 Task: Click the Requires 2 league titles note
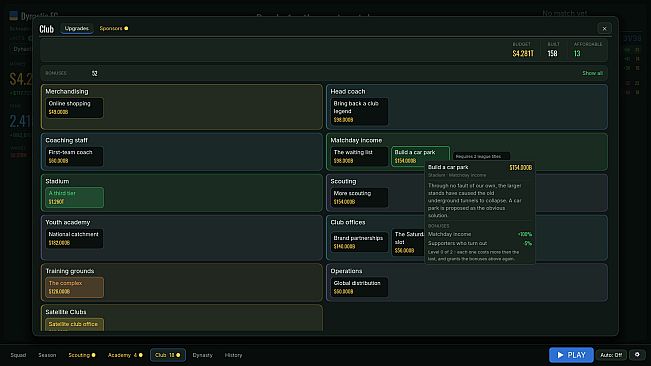click(x=481, y=156)
